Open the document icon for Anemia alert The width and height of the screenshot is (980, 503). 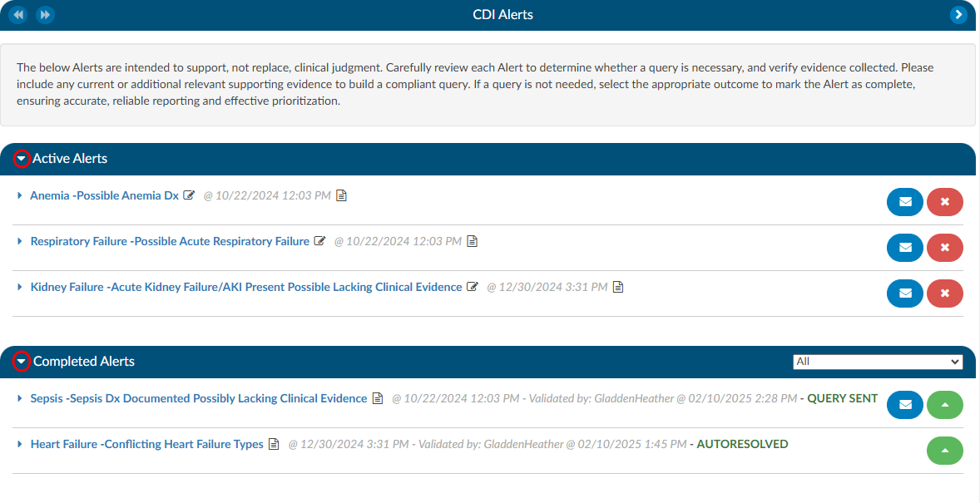tap(341, 195)
